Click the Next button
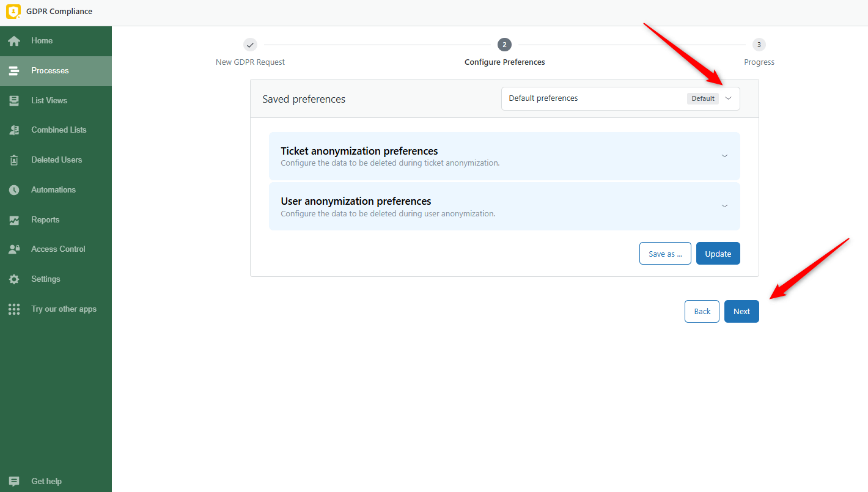Viewport: 868px width, 492px height. [x=741, y=311]
